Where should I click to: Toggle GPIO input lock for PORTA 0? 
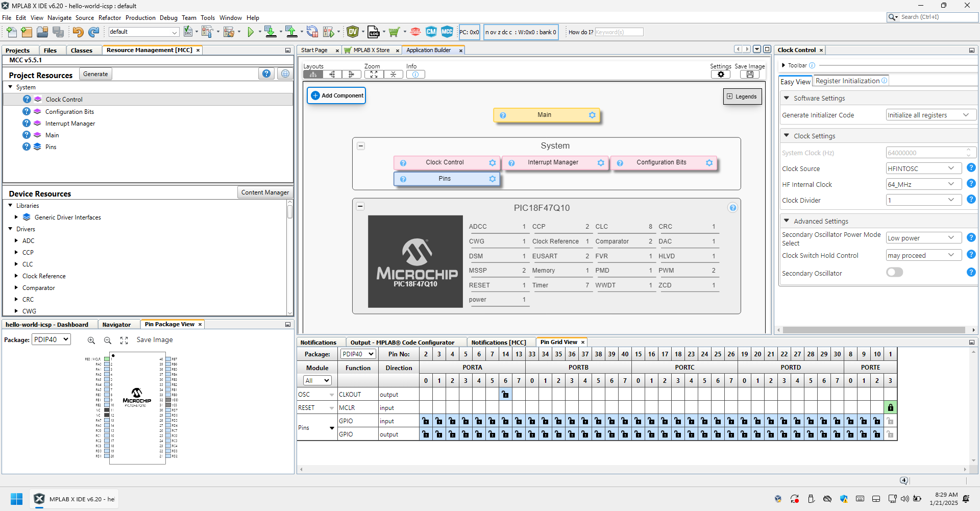(426, 421)
